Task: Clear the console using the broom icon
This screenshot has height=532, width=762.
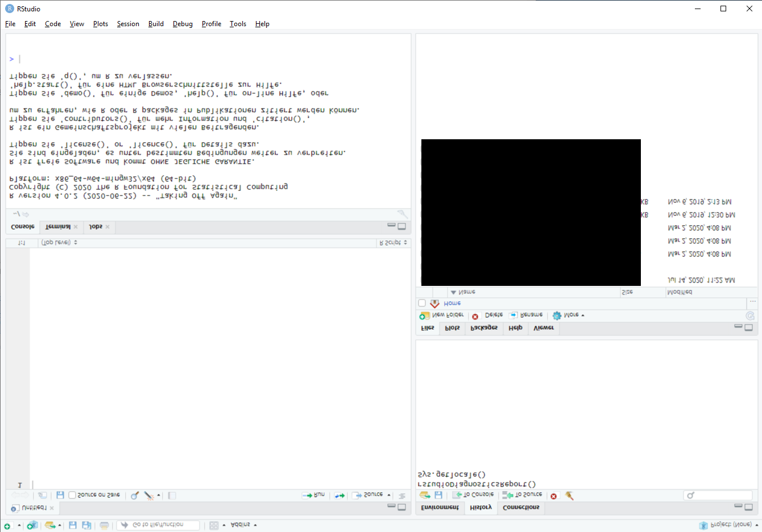Action: 401,214
